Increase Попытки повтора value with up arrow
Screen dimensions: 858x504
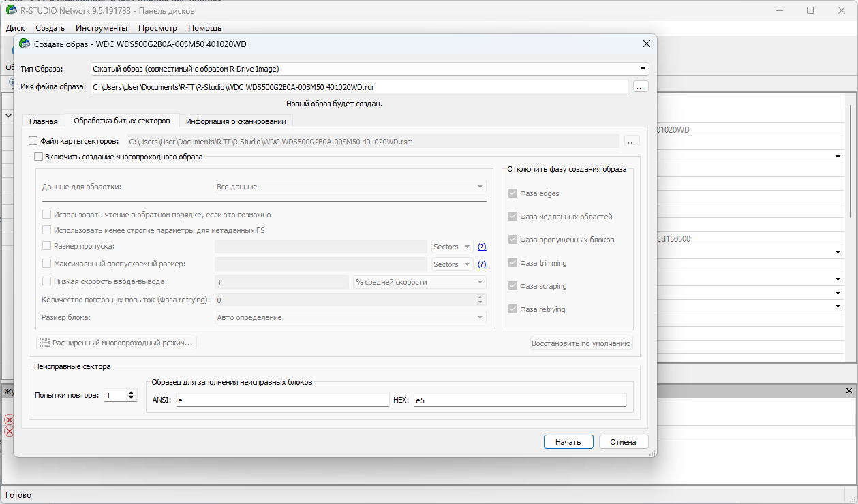click(x=132, y=392)
